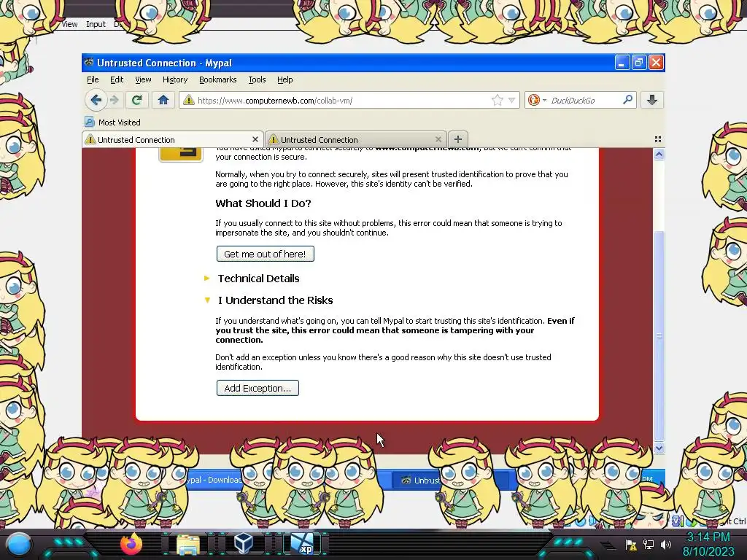Click the Get me out of here! button
This screenshot has width=747, height=560.
(266, 254)
